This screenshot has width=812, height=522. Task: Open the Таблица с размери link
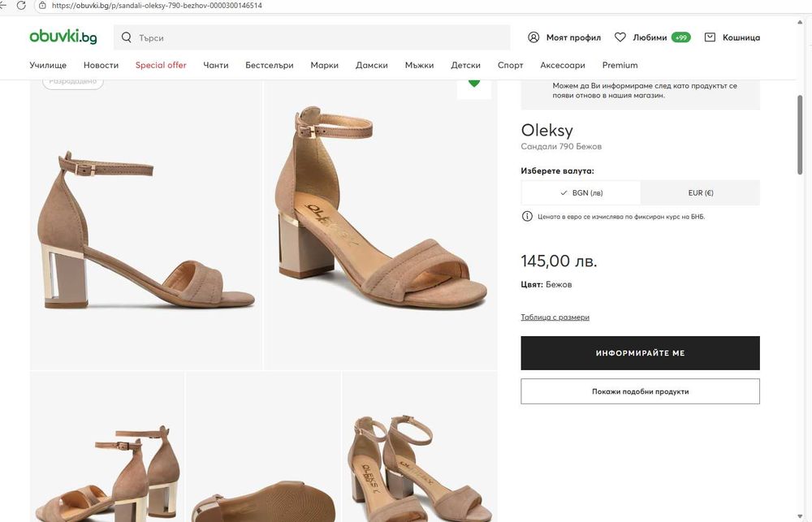click(555, 317)
